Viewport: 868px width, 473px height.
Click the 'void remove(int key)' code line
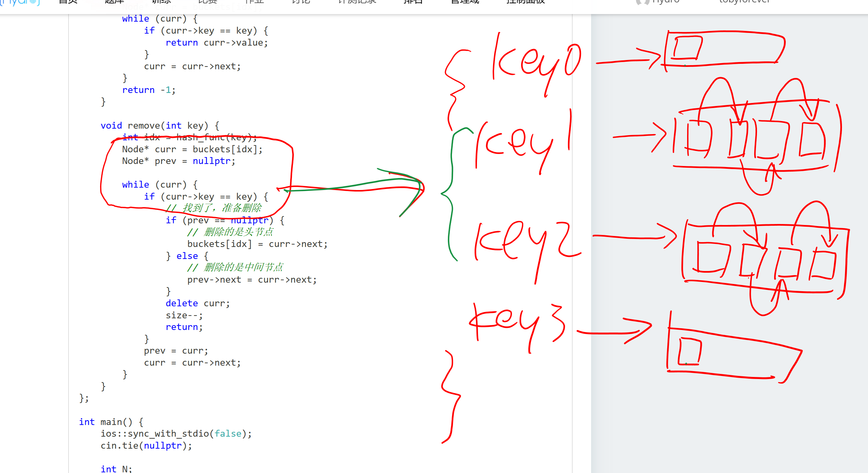click(x=160, y=126)
